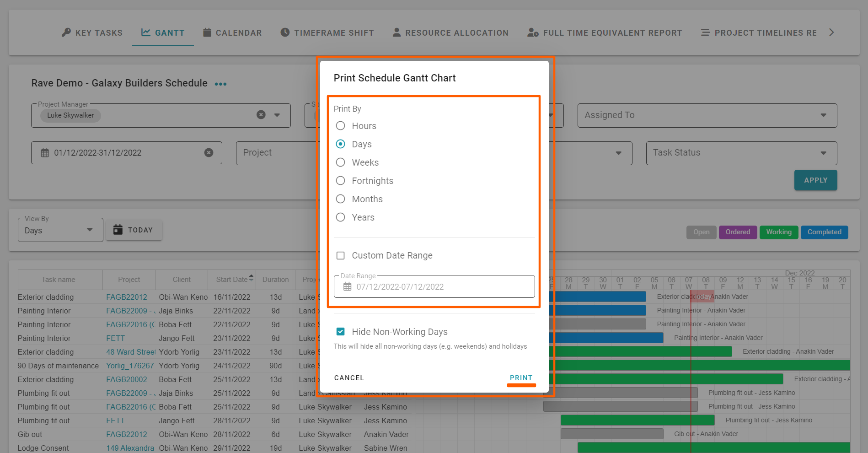Enable the Custom Date Range checkbox
The height and width of the screenshot is (453, 868).
340,255
